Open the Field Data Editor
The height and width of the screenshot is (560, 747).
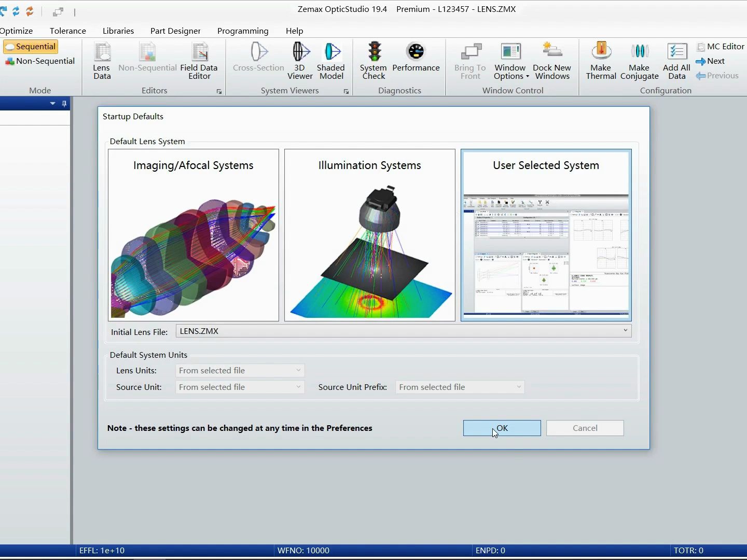(x=199, y=61)
